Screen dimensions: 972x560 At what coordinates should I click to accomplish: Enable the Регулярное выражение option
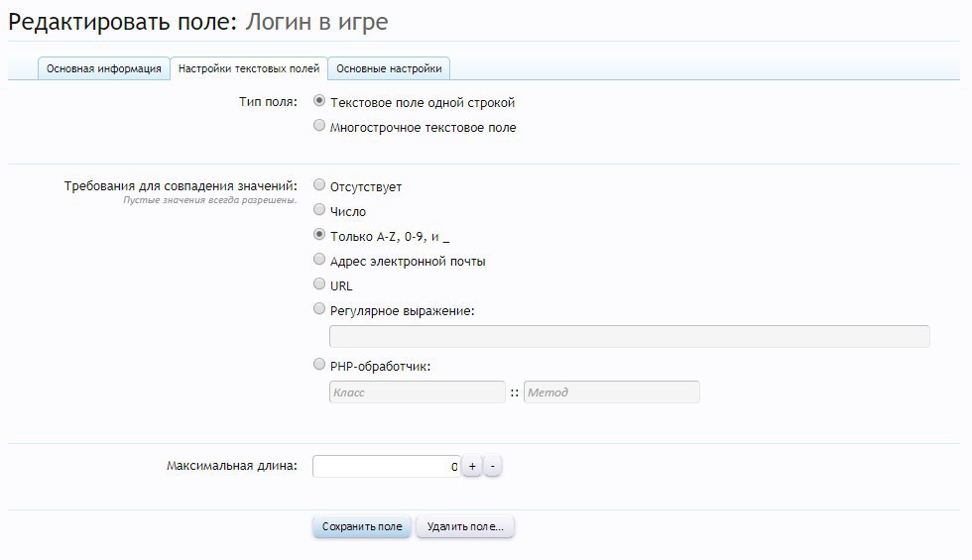319,309
